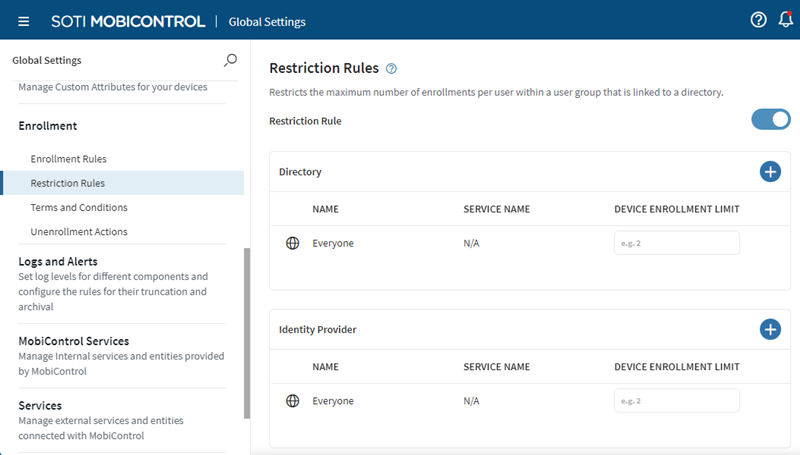The height and width of the screenshot is (455, 800).
Task: Select Restriction Rules in the sidebar
Action: [x=68, y=183]
